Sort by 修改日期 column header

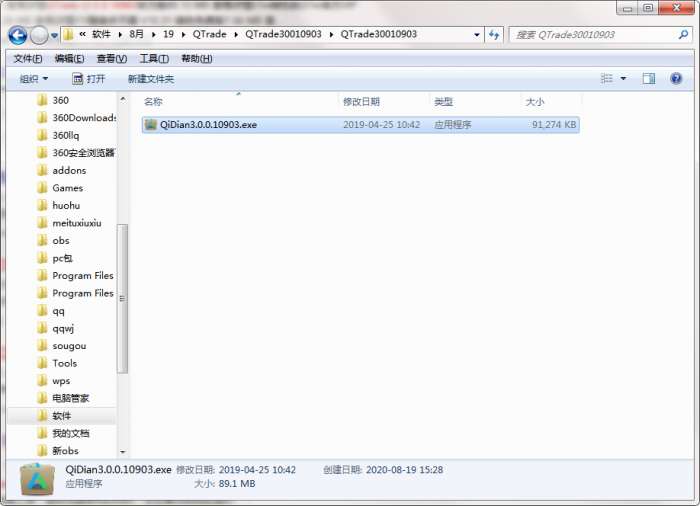point(361,102)
